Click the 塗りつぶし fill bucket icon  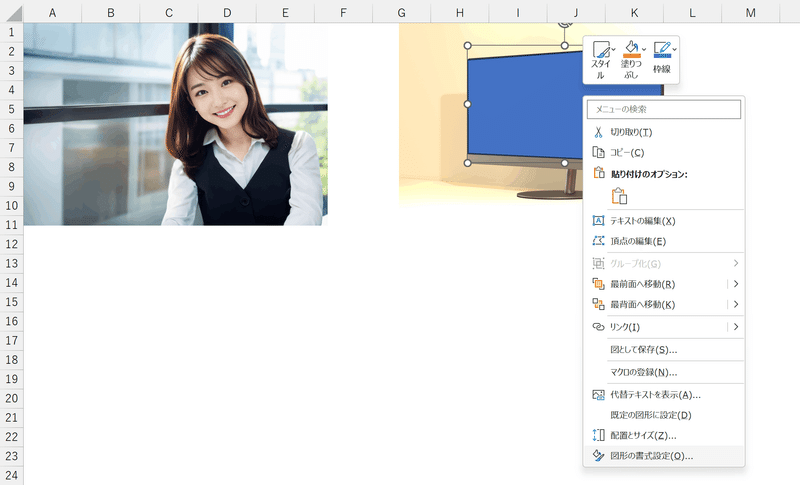(631, 49)
